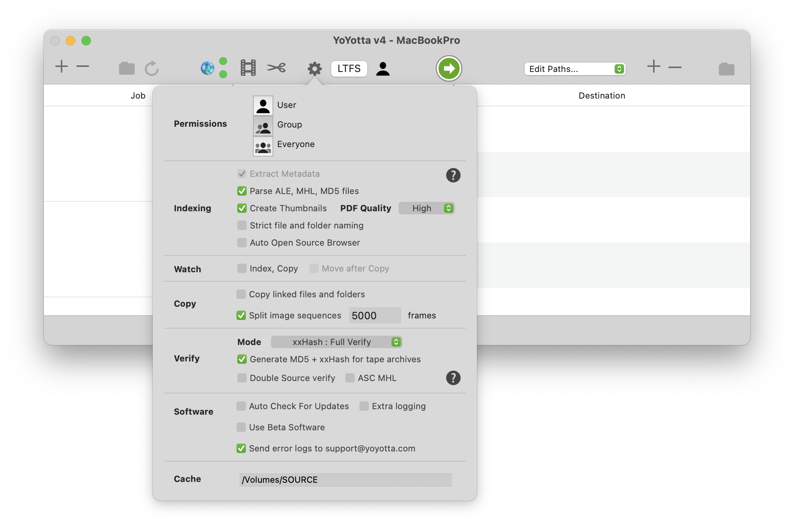Click the user account person icon in toolbar
The image size is (794, 532).
click(x=383, y=68)
